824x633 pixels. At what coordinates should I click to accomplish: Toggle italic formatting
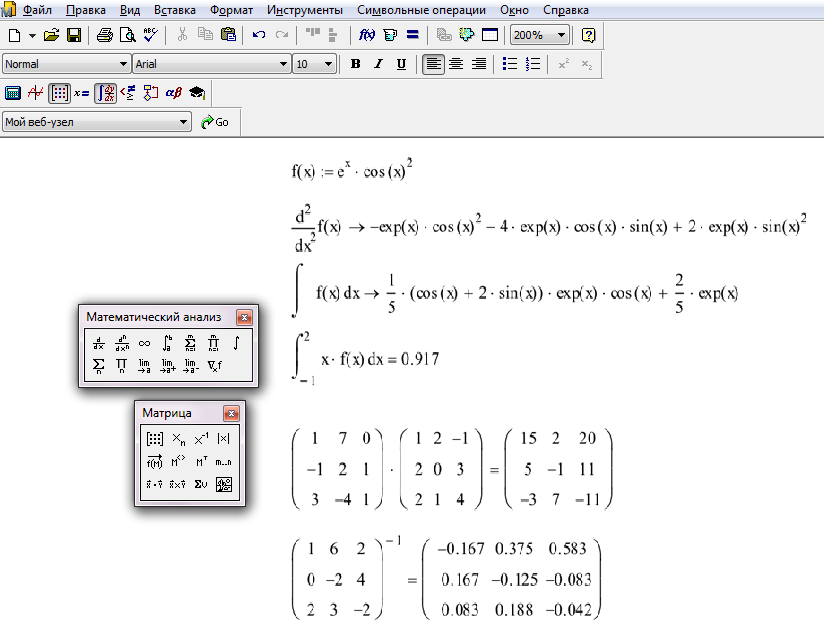pos(378,64)
